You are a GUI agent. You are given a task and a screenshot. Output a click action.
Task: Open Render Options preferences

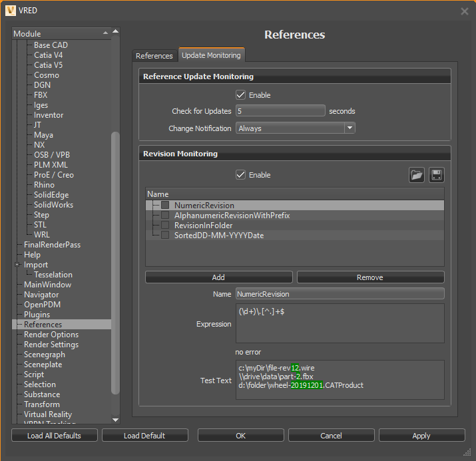point(51,335)
